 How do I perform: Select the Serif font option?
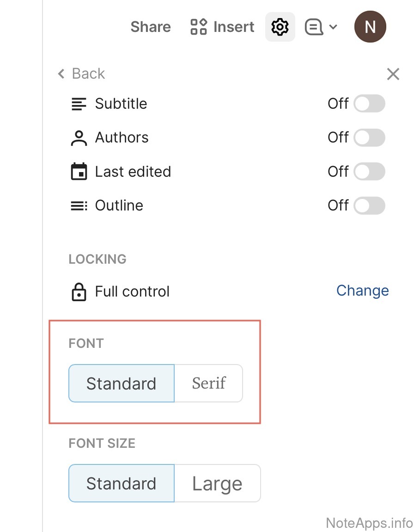point(209,383)
